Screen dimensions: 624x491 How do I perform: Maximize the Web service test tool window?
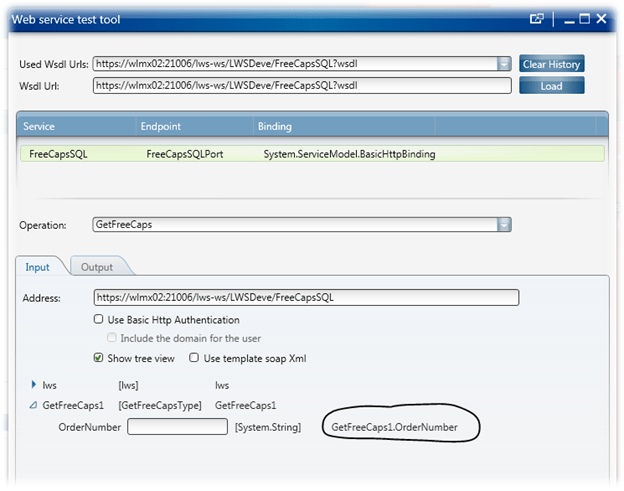584,18
